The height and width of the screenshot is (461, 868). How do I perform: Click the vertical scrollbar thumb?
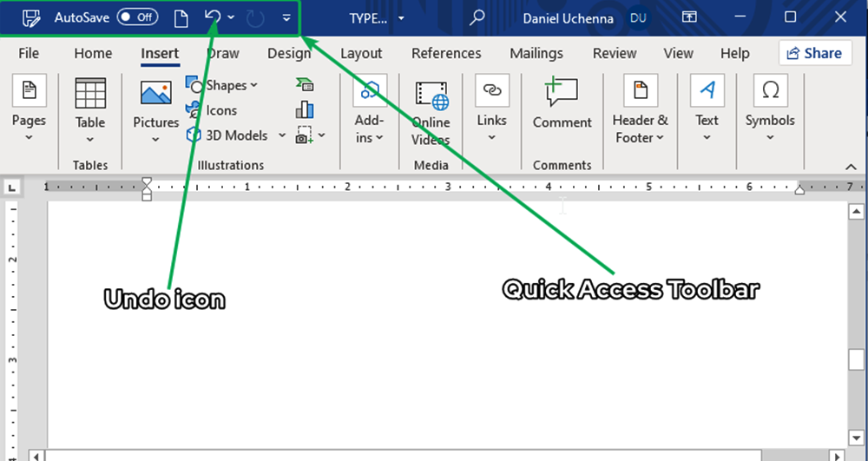pos(856,359)
